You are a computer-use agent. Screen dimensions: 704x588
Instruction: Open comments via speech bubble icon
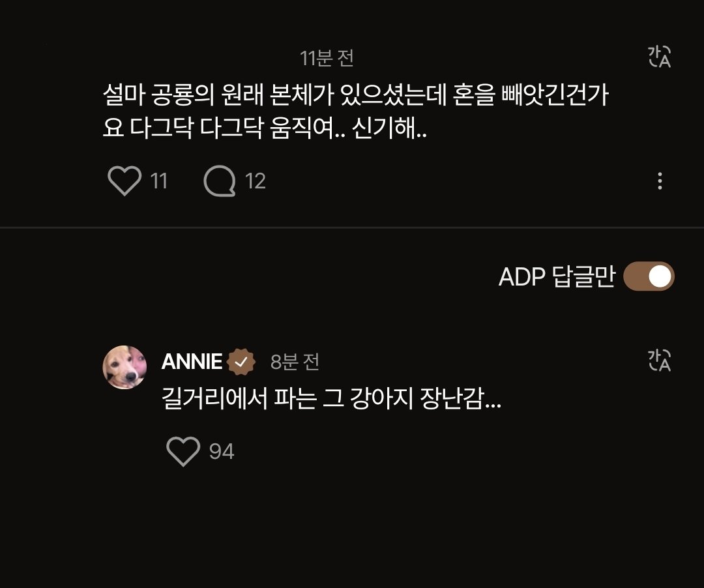[x=219, y=181]
